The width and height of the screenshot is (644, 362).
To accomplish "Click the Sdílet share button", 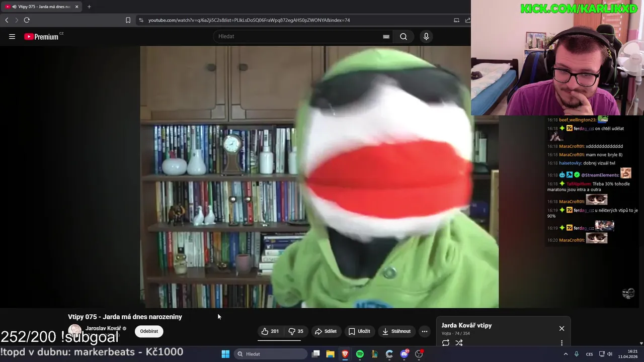I will tap(326, 331).
